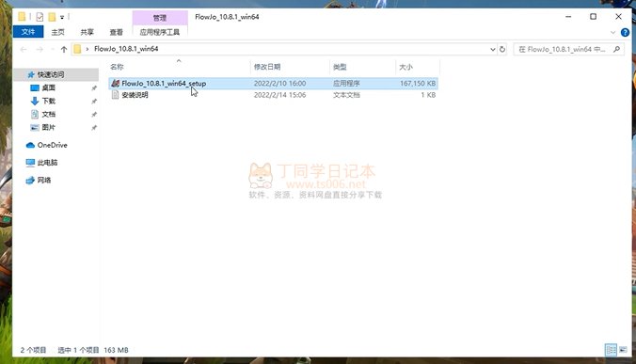This screenshot has width=636, height=364.
Task: Go back with the back arrow
Action: (x=24, y=50)
